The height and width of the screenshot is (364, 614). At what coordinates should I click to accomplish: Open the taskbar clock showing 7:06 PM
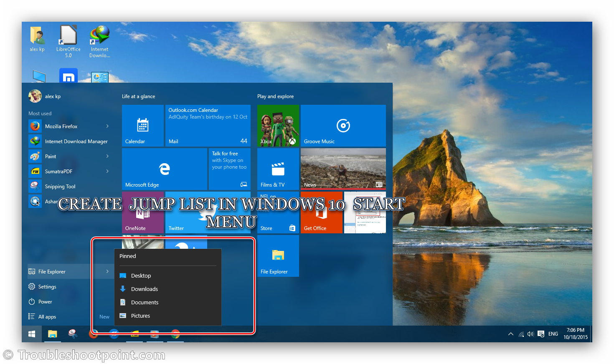(x=576, y=334)
